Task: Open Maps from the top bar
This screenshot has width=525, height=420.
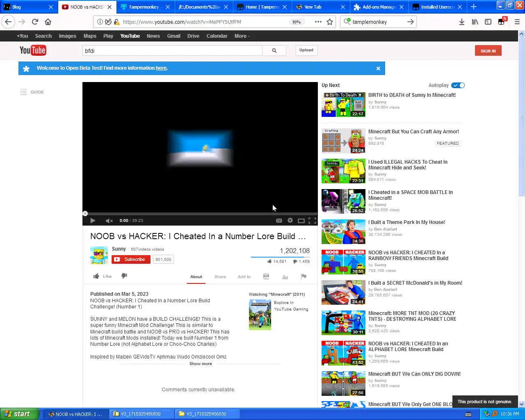Action: tap(90, 36)
